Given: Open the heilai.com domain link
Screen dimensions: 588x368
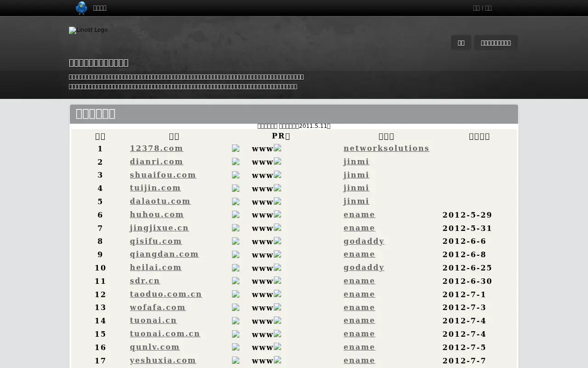Looking at the screenshot, I should (x=156, y=267).
